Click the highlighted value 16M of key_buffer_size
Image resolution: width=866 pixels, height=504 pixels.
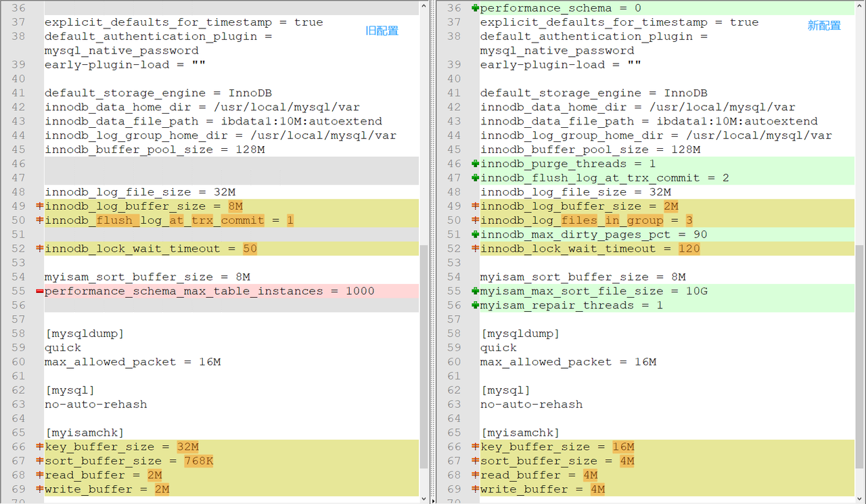(x=624, y=447)
